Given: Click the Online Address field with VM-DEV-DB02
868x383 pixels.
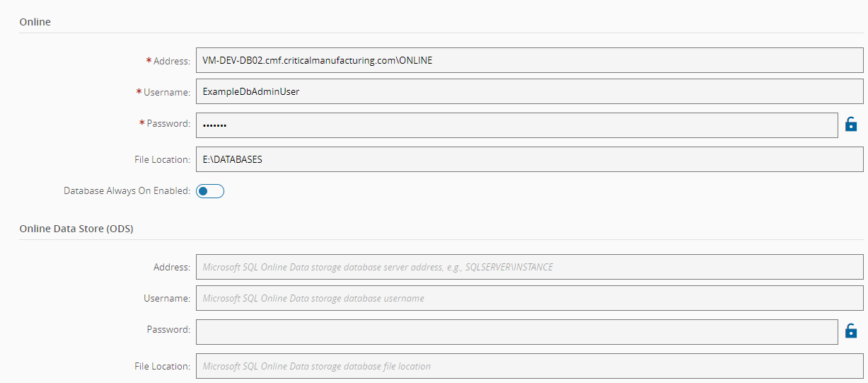Looking at the screenshot, I should coord(529,60).
